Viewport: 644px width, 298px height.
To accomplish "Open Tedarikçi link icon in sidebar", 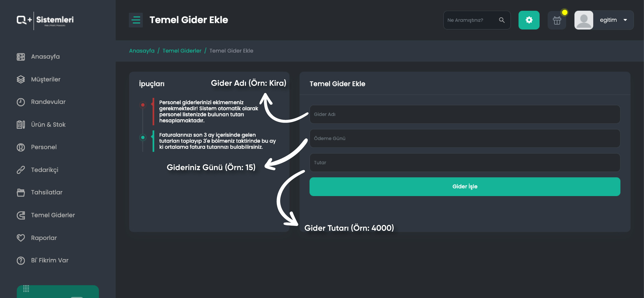I will click(x=21, y=170).
